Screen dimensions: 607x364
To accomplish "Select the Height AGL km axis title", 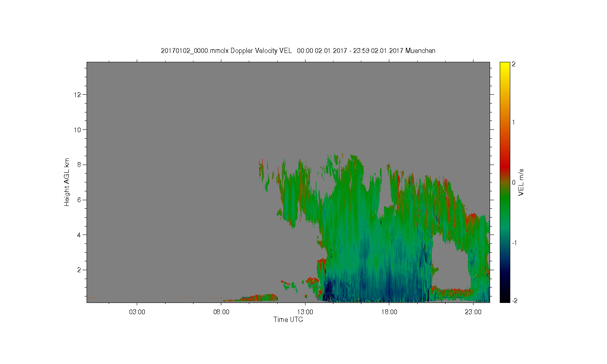I will tap(67, 182).
